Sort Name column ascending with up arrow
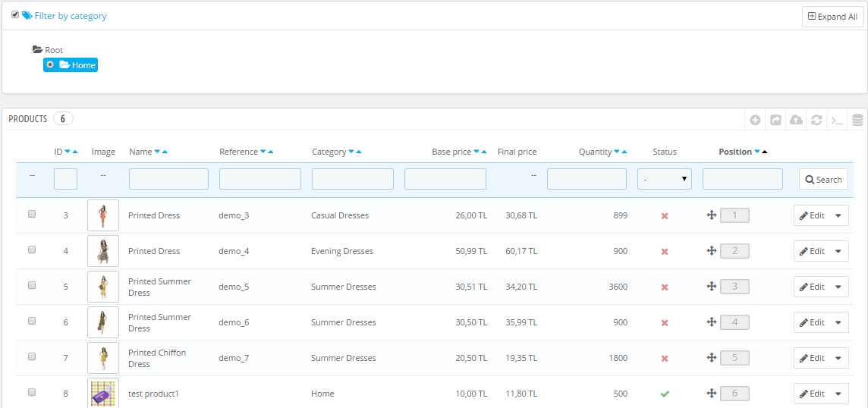This screenshot has height=408, width=868. click(x=165, y=152)
